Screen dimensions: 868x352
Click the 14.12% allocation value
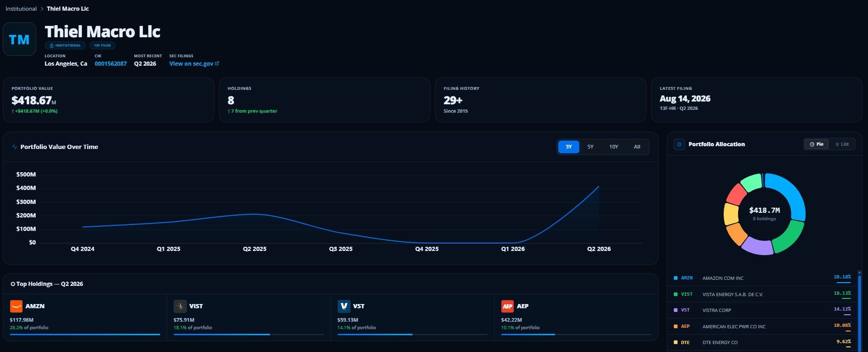(x=842, y=309)
